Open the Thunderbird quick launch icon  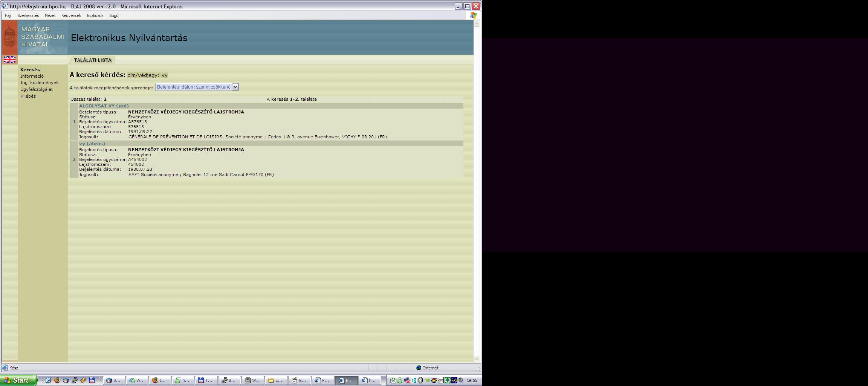(x=66, y=380)
